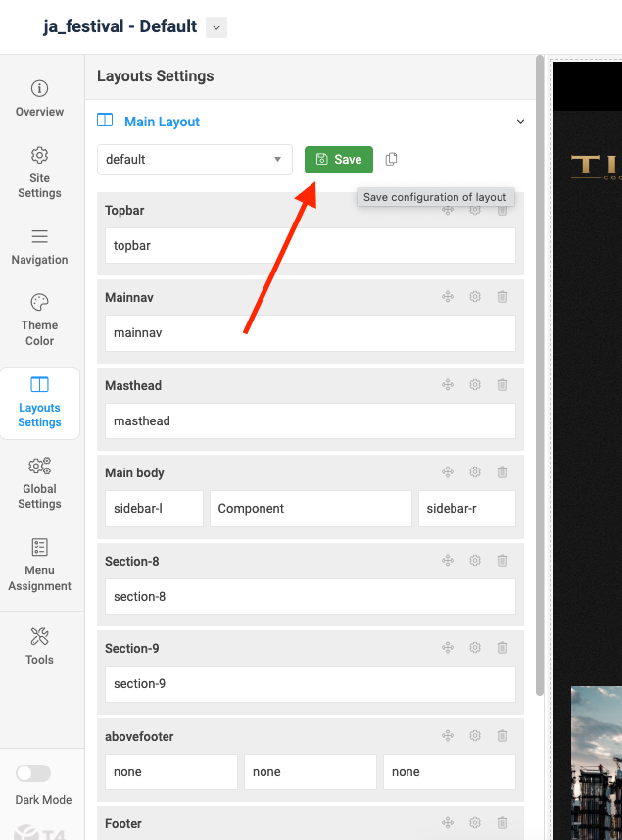Select the masthead position block
This screenshot has width=622, height=840.
click(x=311, y=421)
